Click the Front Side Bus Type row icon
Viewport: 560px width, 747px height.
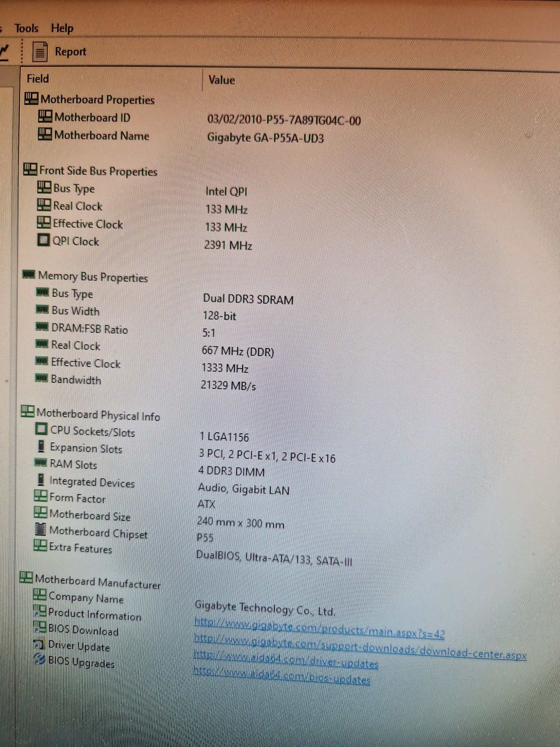coord(44,187)
